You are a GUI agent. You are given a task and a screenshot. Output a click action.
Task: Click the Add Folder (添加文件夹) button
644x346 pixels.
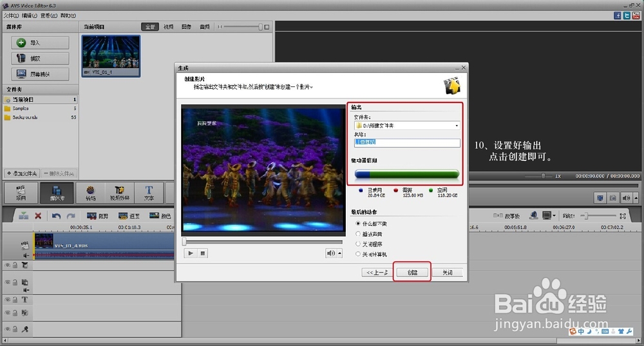click(23, 173)
